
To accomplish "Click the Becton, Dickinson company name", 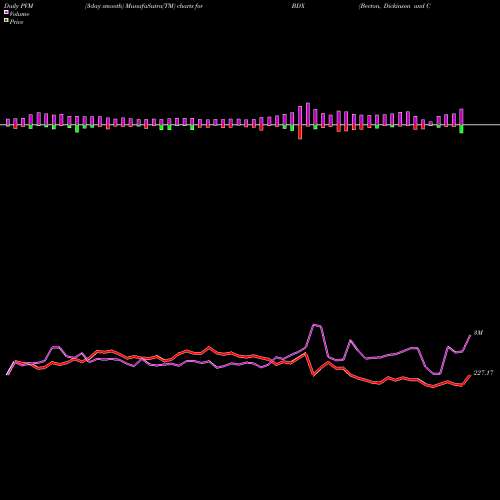I will point(395,6).
